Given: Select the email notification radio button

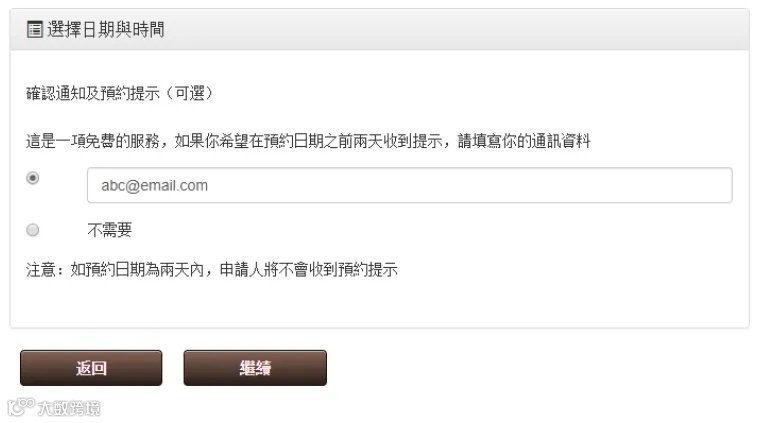Looking at the screenshot, I should [32, 178].
